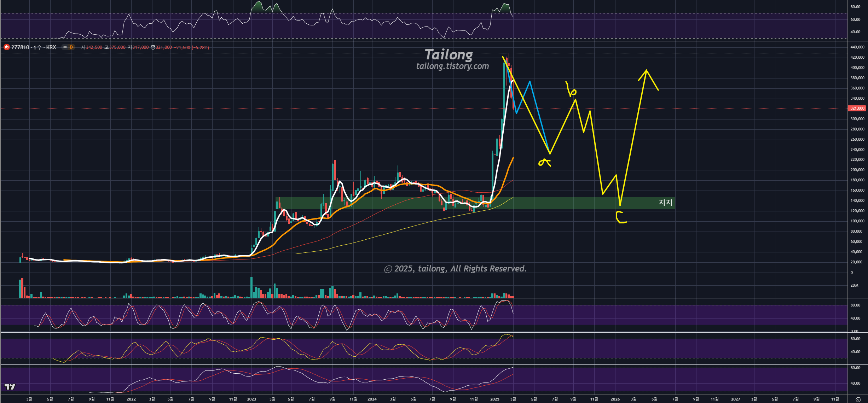Click the 20M label on volume scale
This screenshot has height=403, width=868.
click(x=854, y=285)
